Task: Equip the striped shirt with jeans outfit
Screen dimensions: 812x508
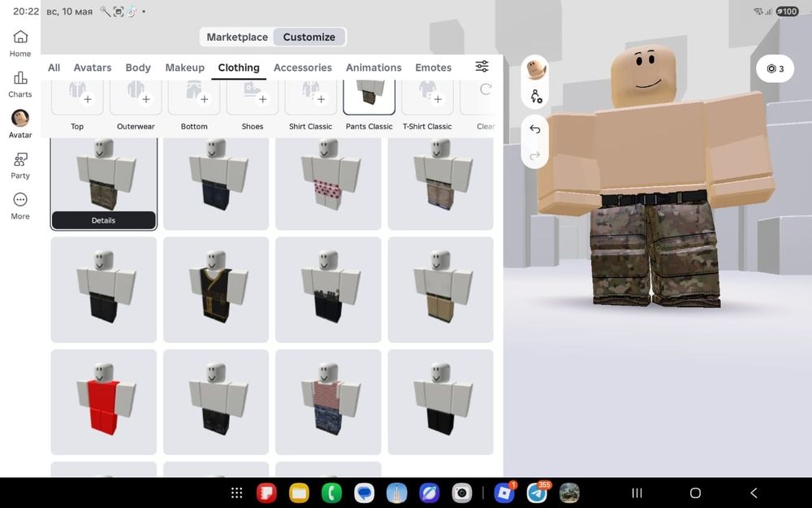Action: point(328,402)
